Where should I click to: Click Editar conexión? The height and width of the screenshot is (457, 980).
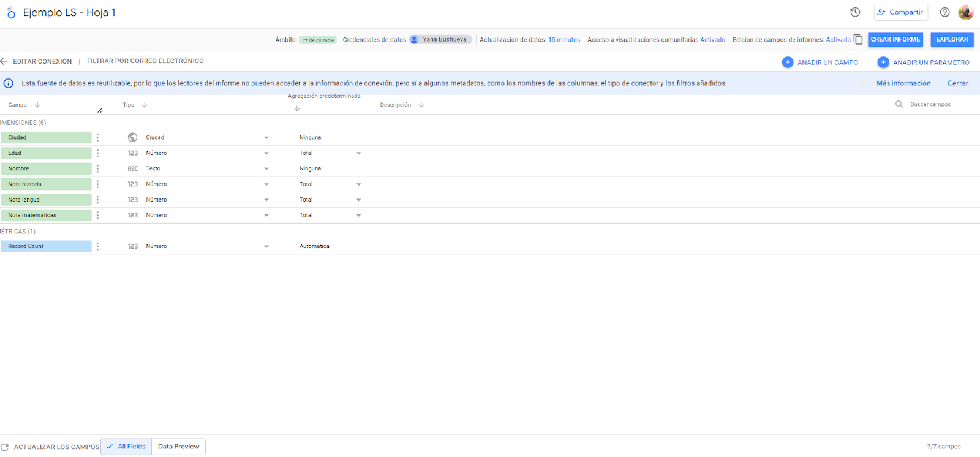(42, 61)
